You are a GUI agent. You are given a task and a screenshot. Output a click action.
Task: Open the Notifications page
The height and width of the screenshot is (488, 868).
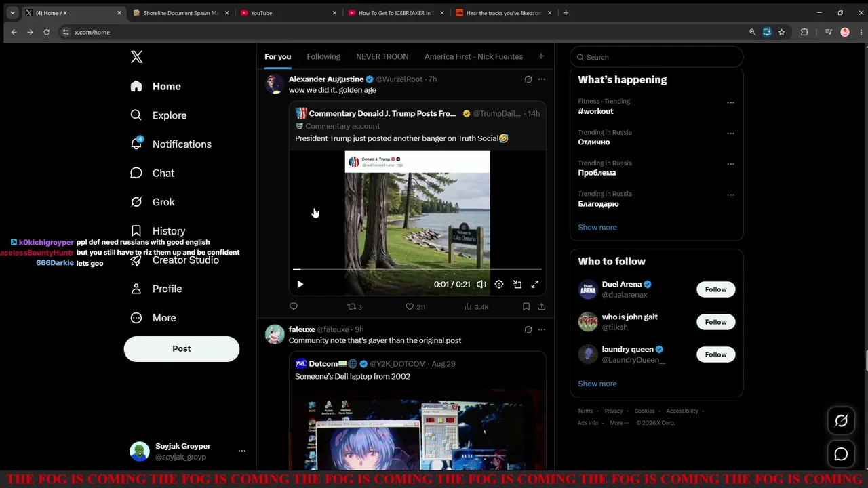point(171,144)
